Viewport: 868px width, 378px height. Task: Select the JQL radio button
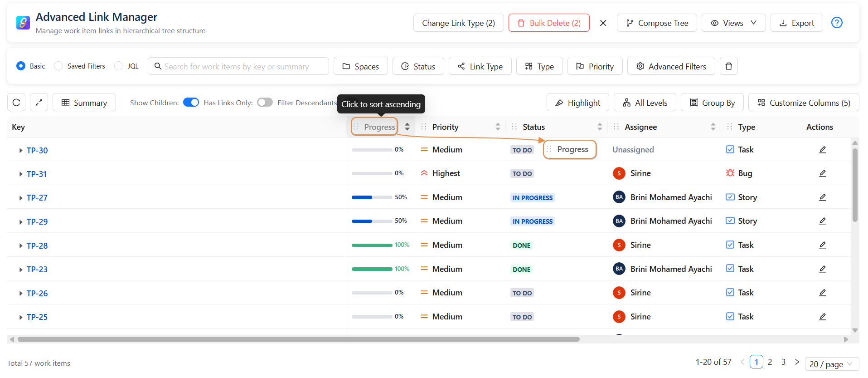(x=119, y=66)
